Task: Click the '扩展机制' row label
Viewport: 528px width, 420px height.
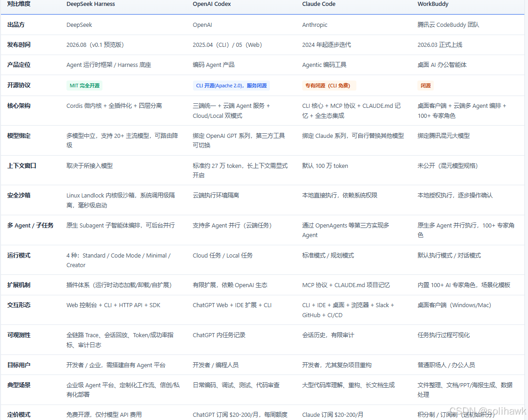Action: [19, 285]
